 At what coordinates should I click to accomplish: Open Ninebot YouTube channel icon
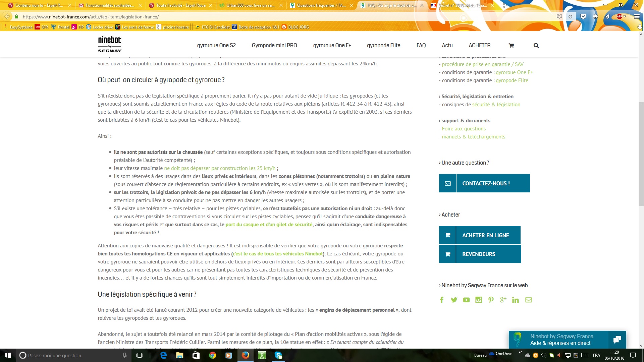point(466,300)
